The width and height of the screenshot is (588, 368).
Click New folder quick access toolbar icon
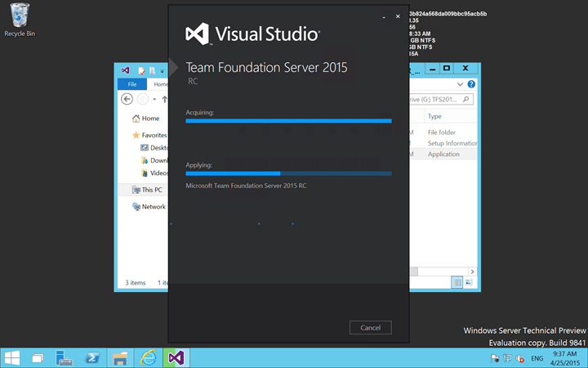[152, 70]
